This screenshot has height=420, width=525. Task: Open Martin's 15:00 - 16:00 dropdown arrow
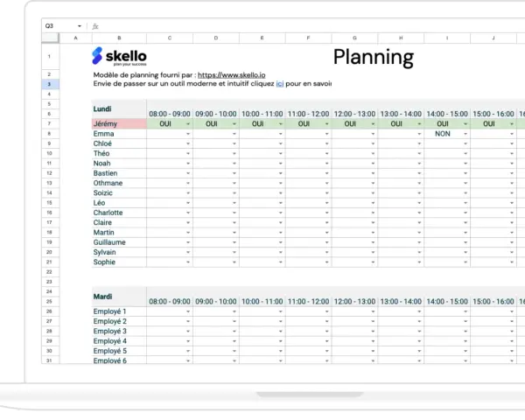click(x=512, y=233)
